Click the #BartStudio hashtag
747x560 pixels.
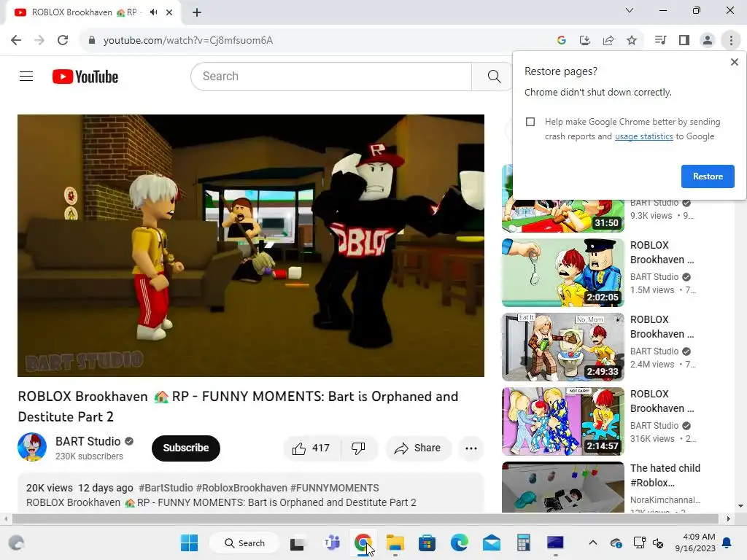[166, 488]
